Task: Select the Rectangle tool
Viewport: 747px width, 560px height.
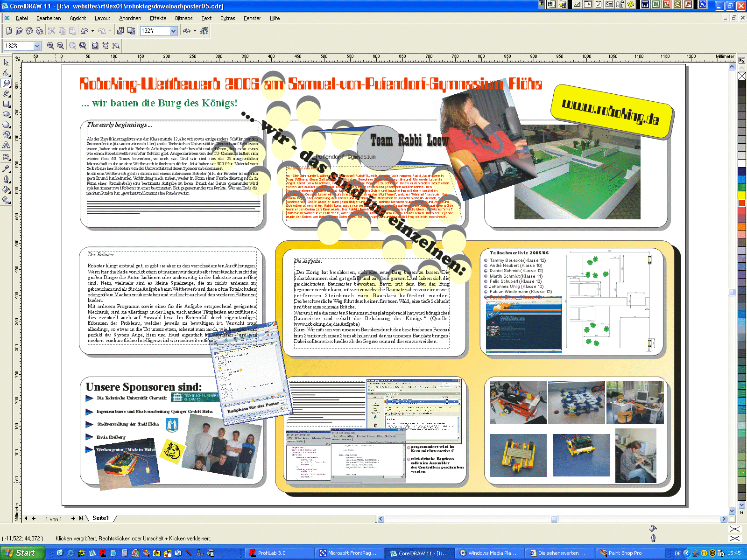Action: 6,104
